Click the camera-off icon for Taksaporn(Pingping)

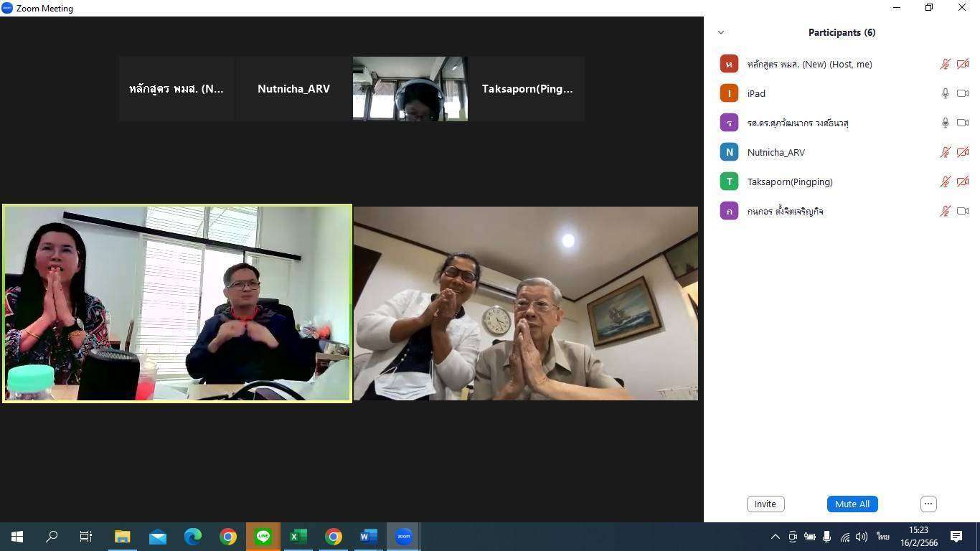coord(963,182)
